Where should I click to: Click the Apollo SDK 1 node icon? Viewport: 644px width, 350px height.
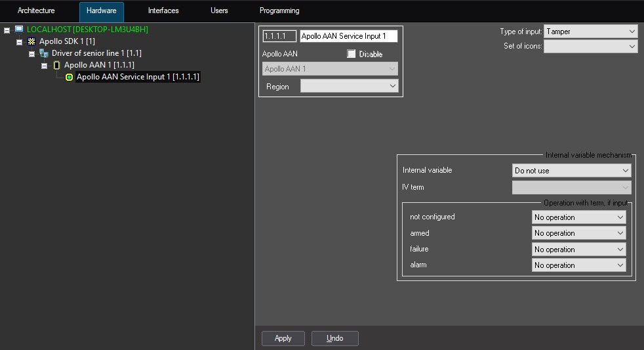[31, 41]
